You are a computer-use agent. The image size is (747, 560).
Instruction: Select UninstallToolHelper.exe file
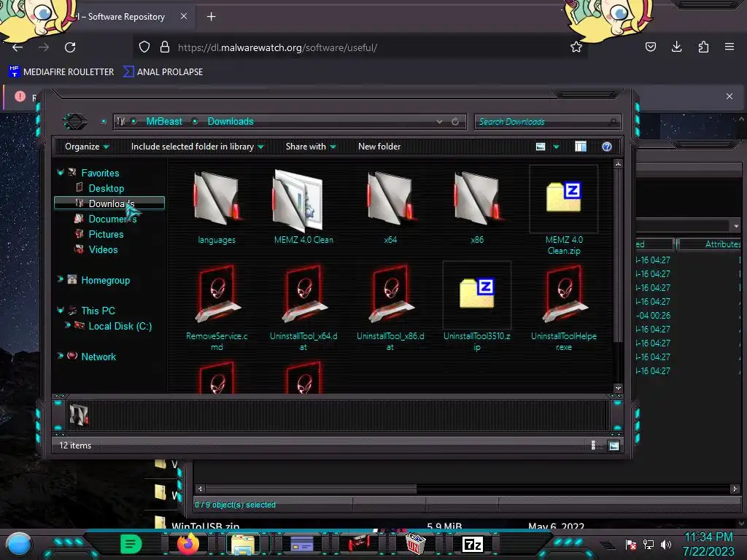click(x=564, y=308)
